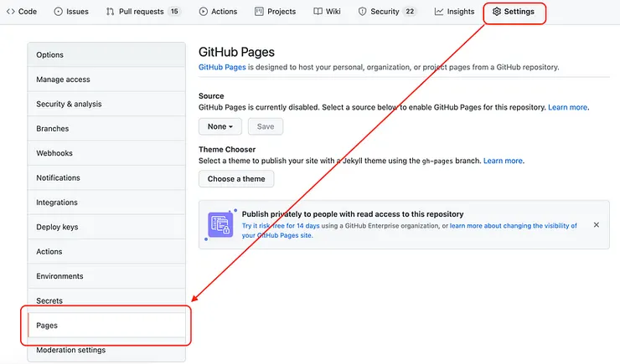Click the security alerts count badge 22

click(410, 12)
